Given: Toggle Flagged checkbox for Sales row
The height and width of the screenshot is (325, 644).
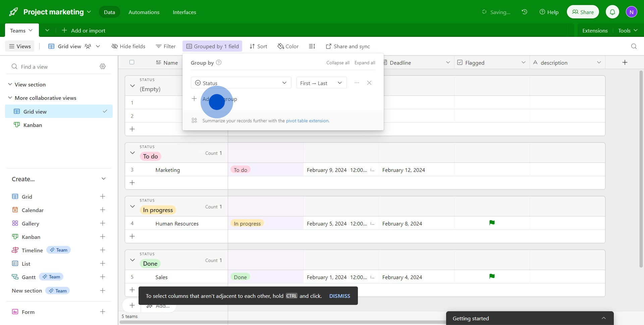Looking at the screenshot, I should tap(492, 276).
